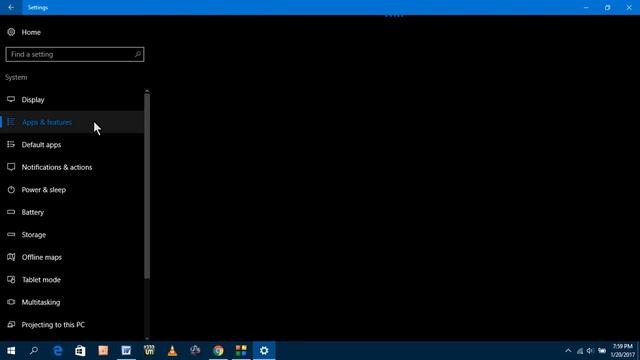Image resolution: width=640 pixels, height=360 pixels.
Task: Minimize the Settings window
Action: [586, 7]
